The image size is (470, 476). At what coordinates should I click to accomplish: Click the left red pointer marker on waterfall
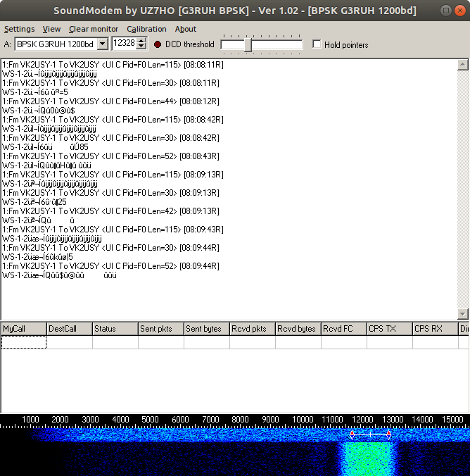click(x=352, y=434)
